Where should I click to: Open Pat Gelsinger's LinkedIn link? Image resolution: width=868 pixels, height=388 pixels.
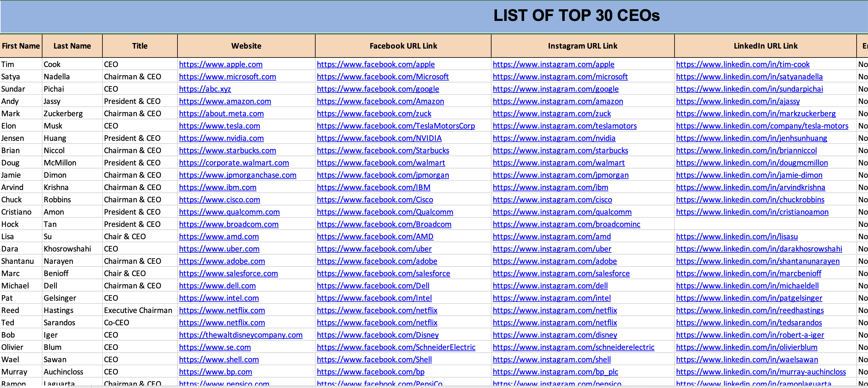pyautogui.click(x=749, y=298)
